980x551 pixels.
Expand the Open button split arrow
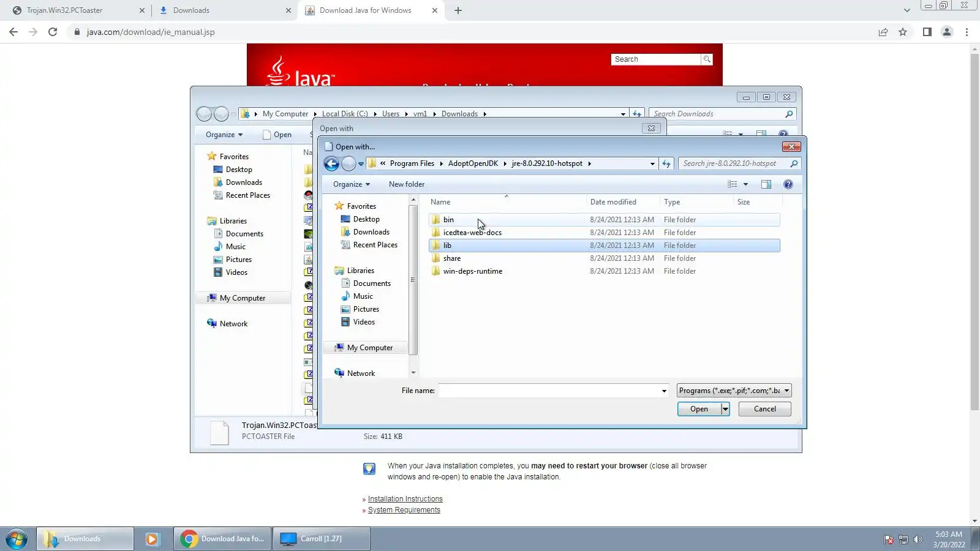point(725,409)
